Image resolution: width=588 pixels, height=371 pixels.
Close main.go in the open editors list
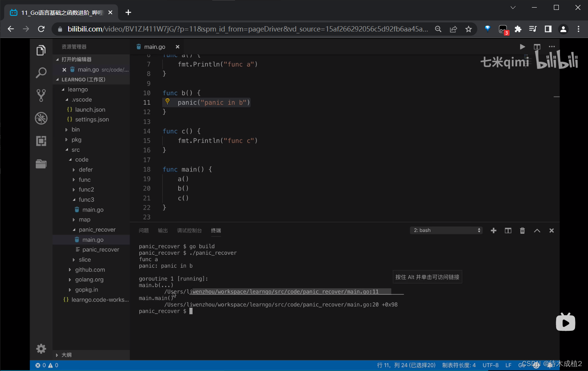pos(64,70)
